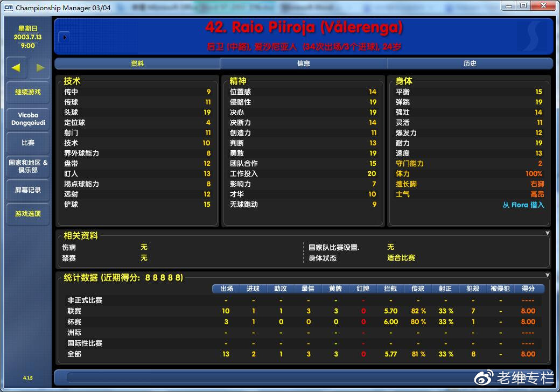Collapse the 相关资料 panel arrow
Viewport: 560px width, 392px height.
[x=547, y=233]
